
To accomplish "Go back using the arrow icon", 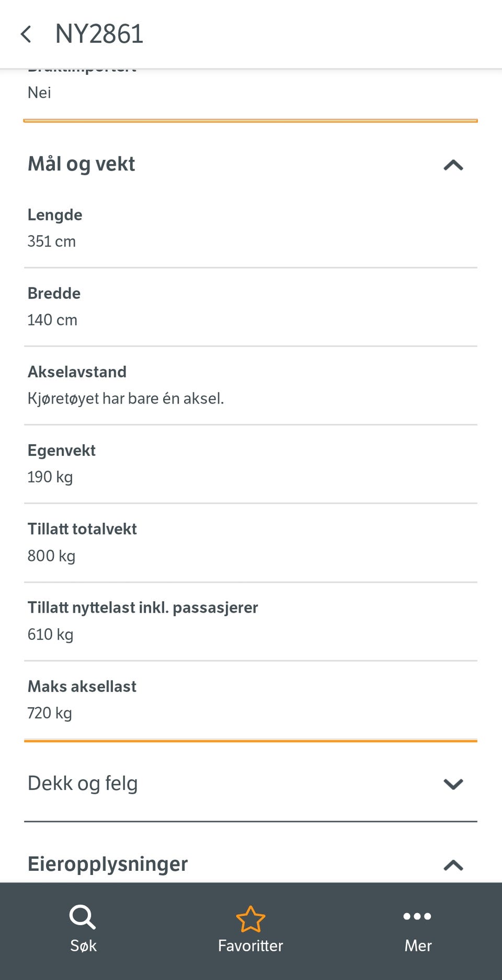I will coord(26,34).
